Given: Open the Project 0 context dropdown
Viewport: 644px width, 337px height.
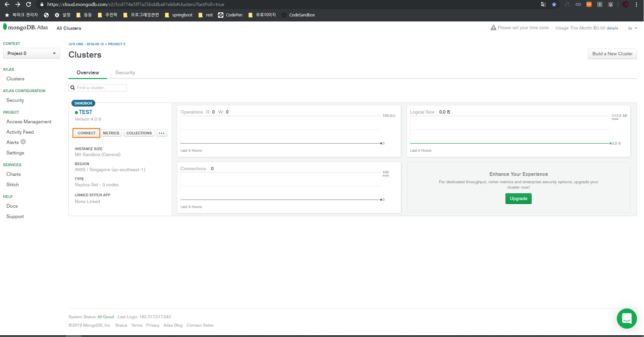Looking at the screenshot, I should [x=32, y=53].
